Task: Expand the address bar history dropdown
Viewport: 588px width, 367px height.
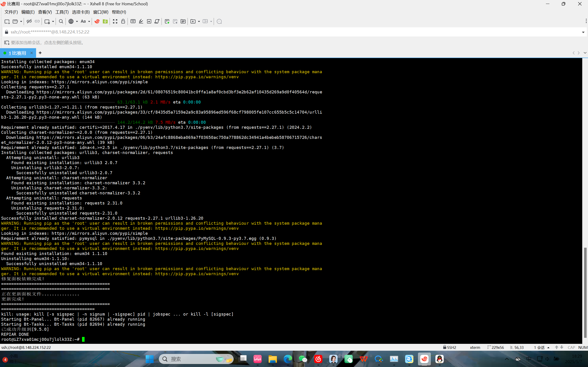Action: tap(583, 32)
